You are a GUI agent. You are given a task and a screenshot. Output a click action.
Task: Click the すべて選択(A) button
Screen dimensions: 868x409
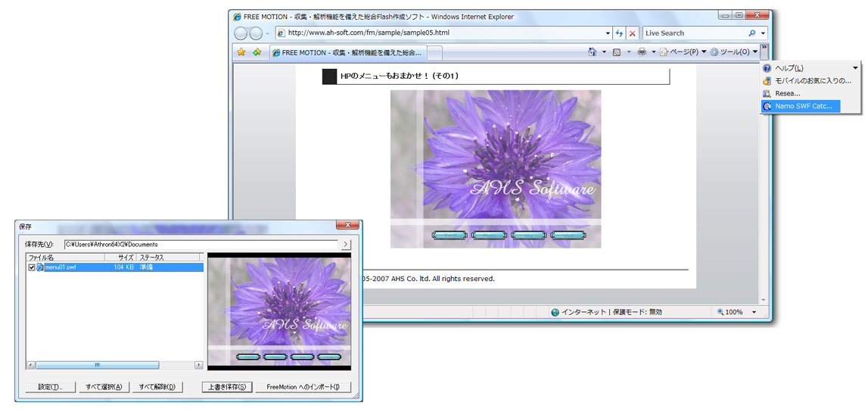point(104,387)
